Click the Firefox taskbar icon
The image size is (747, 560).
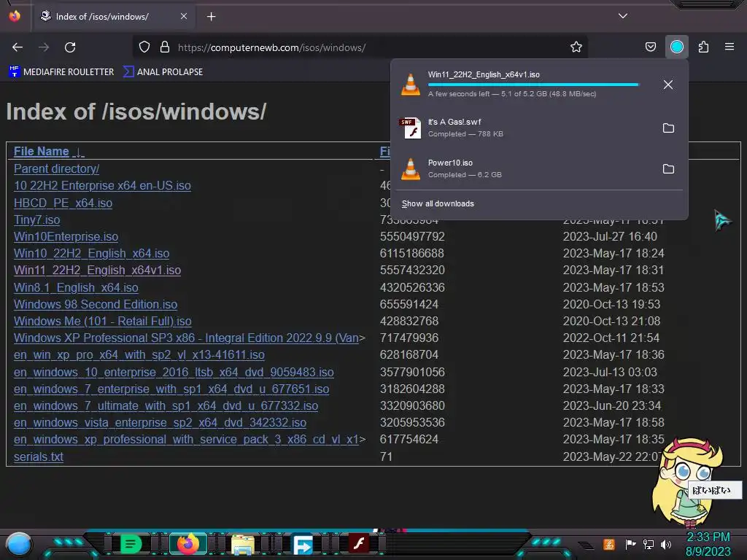[x=187, y=544]
